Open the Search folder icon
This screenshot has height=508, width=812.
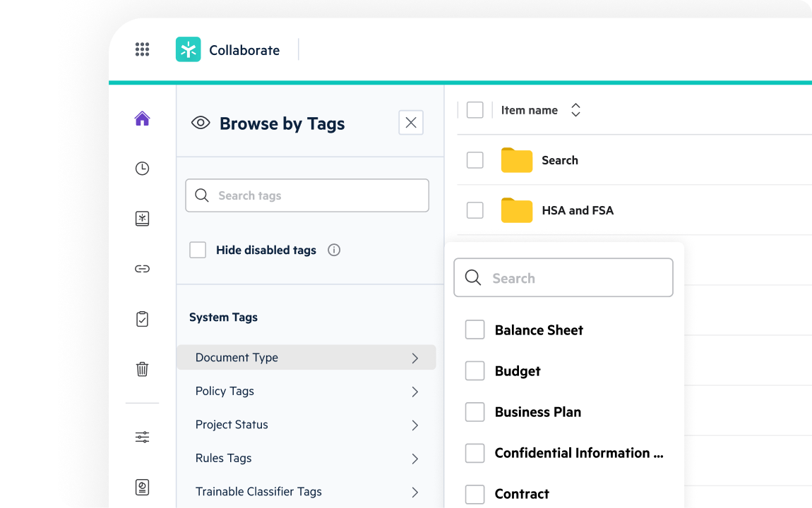(x=517, y=160)
